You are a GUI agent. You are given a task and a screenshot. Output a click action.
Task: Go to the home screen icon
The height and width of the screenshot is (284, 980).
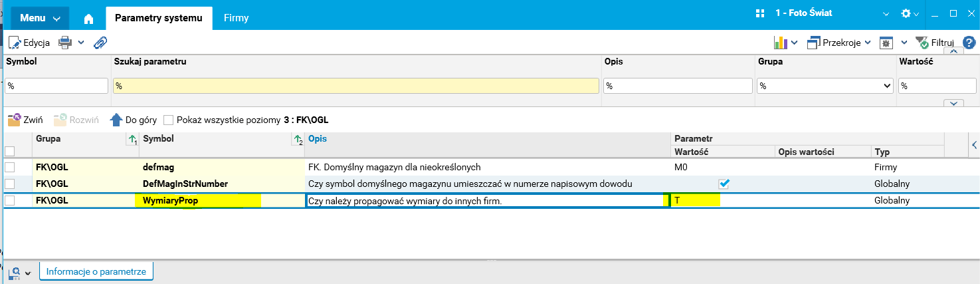click(89, 18)
